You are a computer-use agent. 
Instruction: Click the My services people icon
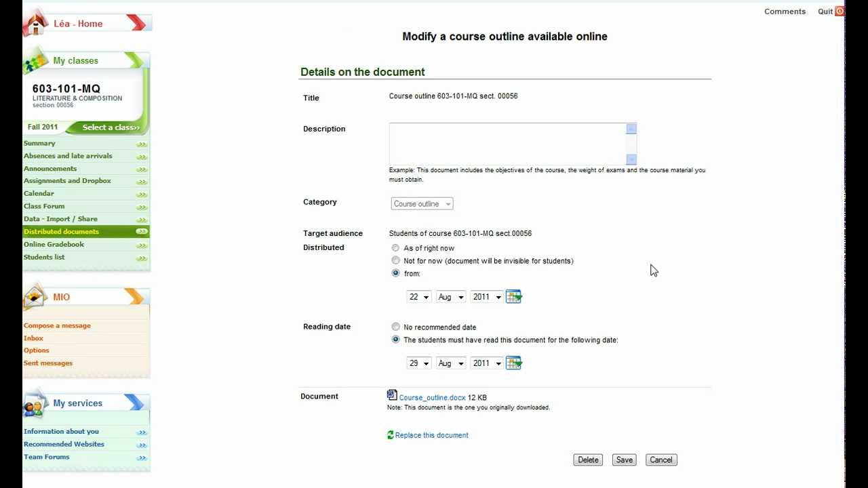click(35, 403)
